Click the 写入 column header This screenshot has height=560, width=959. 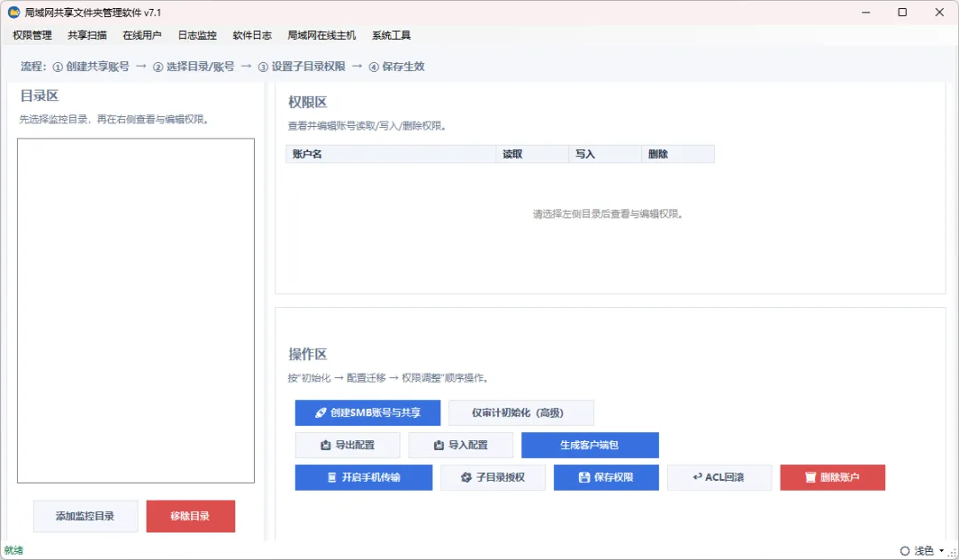(x=605, y=154)
